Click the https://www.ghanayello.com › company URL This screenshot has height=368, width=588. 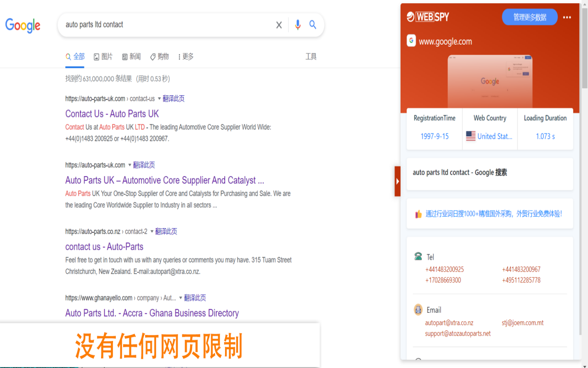[x=121, y=298]
